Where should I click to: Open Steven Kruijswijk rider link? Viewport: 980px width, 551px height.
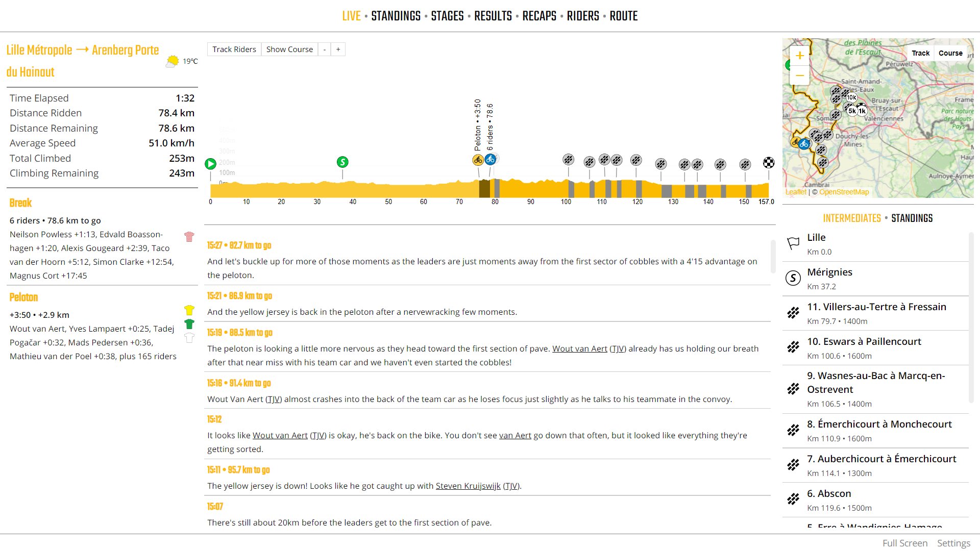[468, 486]
